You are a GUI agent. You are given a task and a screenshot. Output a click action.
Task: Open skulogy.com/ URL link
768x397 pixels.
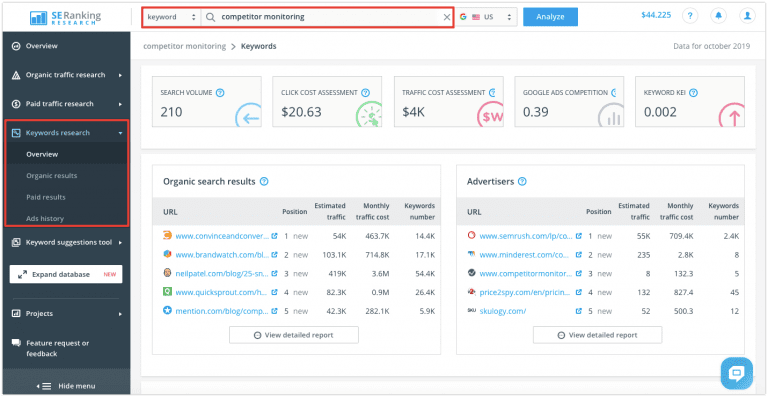click(x=503, y=311)
